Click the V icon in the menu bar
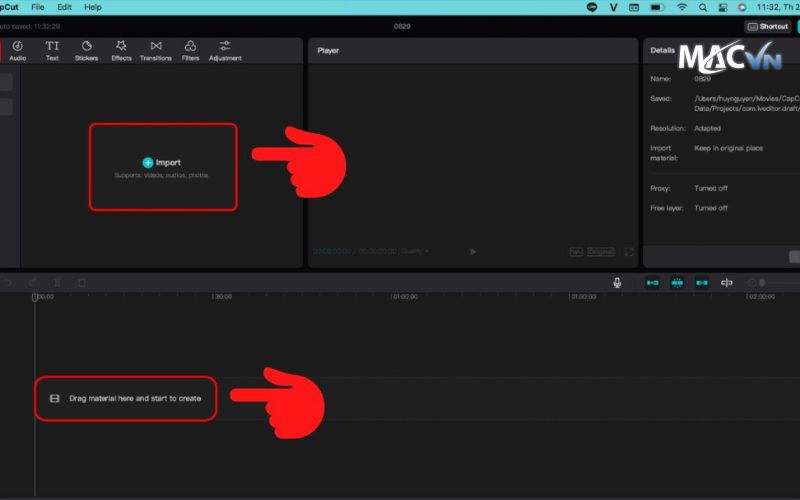This screenshot has width=800, height=500. 613,7
